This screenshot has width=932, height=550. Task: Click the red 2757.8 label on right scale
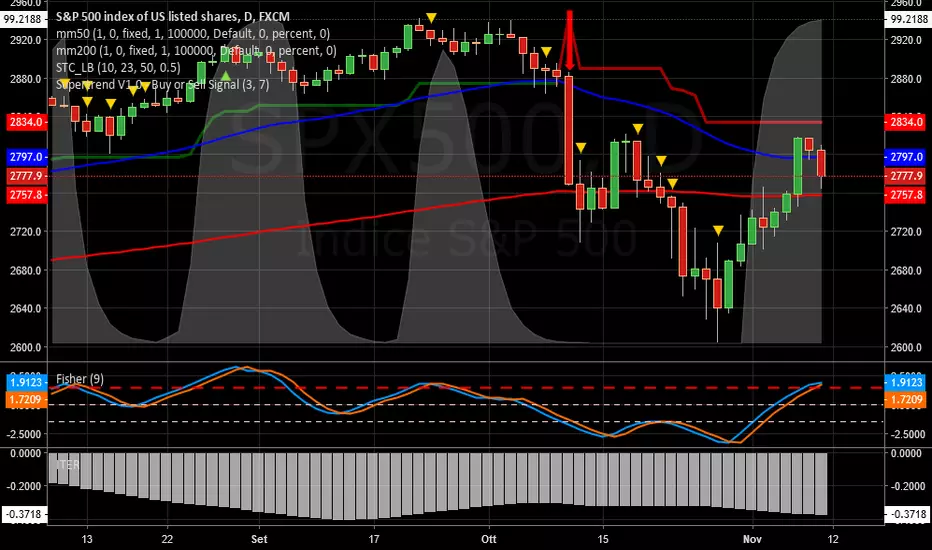point(906,195)
